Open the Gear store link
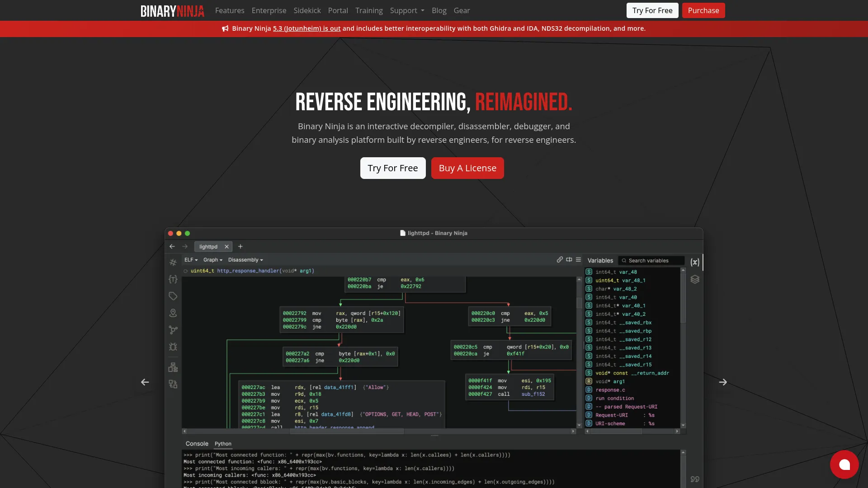 click(462, 10)
